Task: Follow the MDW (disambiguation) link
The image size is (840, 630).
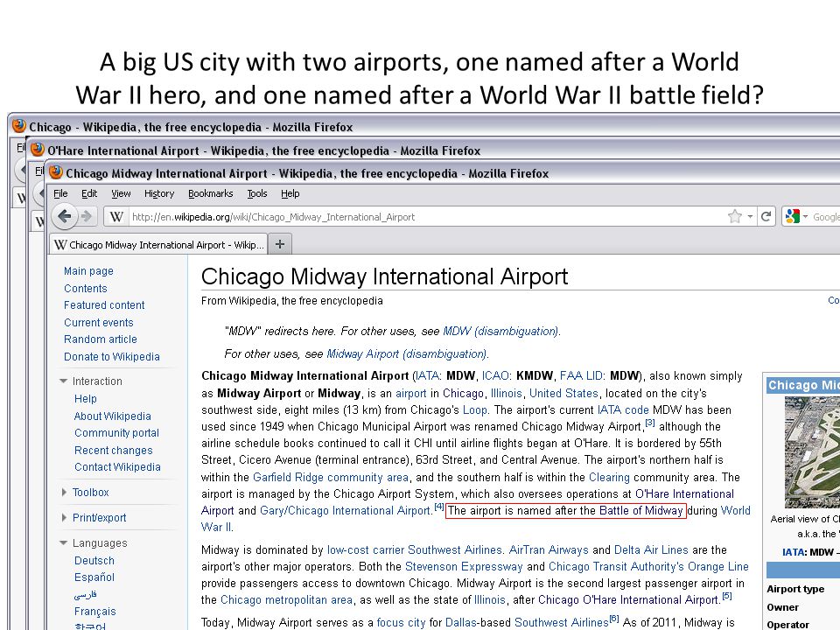Action: pyautogui.click(x=500, y=331)
